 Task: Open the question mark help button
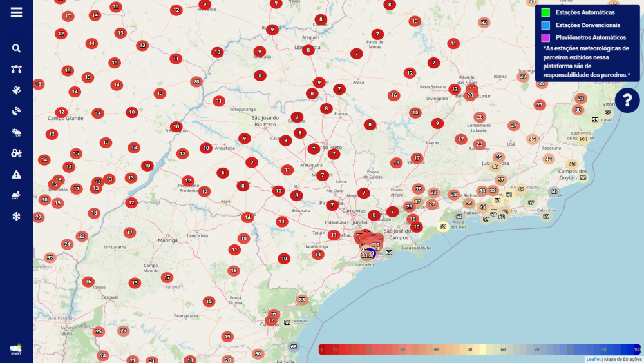pyautogui.click(x=627, y=100)
